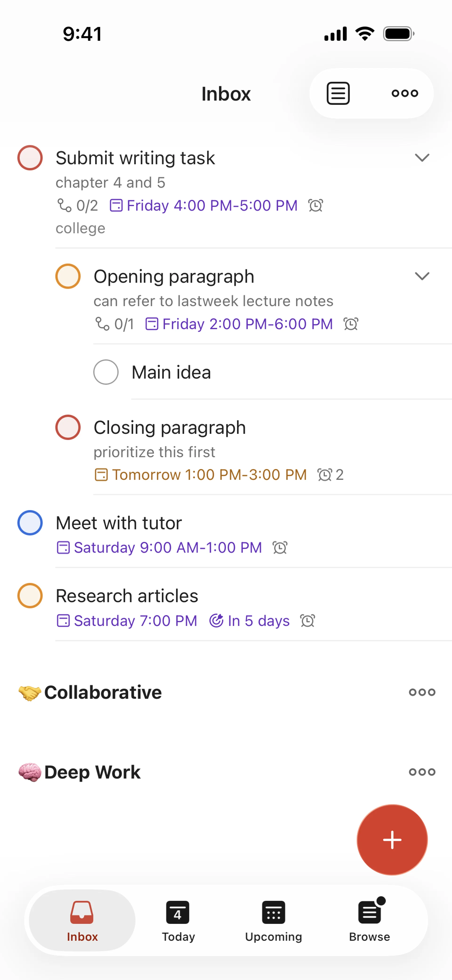Screen dimensions: 452x980
Task: Tap the Deep Work section header
Action: [x=93, y=772]
